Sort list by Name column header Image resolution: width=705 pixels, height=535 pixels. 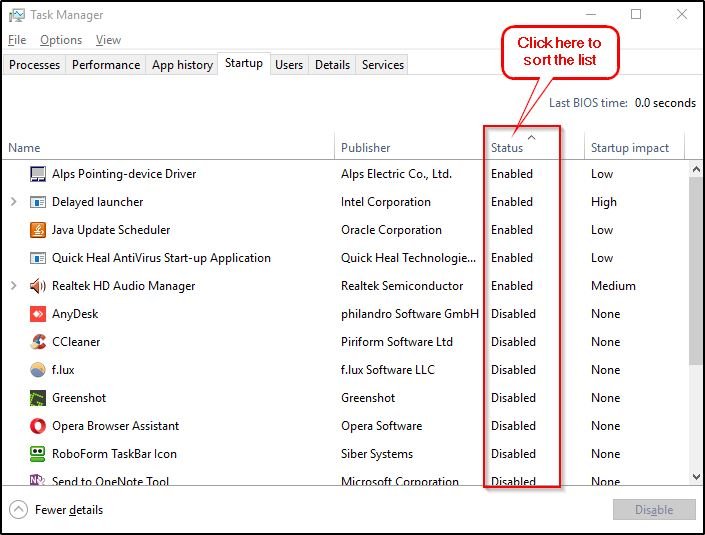pyautogui.click(x=24, y=148)
